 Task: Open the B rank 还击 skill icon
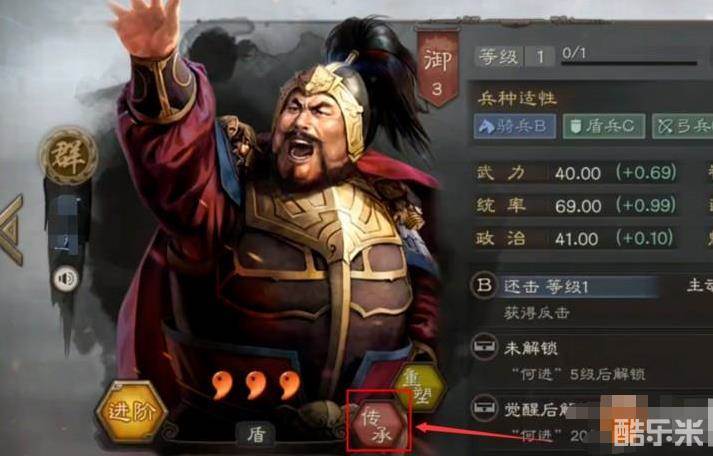click(x=484, y=286)
